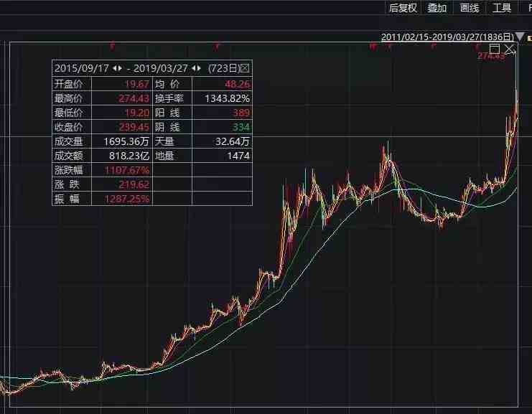Click the 振幅 value 1287.25%
Viewport: 532px width, 414px height.
tap(127, 199)
